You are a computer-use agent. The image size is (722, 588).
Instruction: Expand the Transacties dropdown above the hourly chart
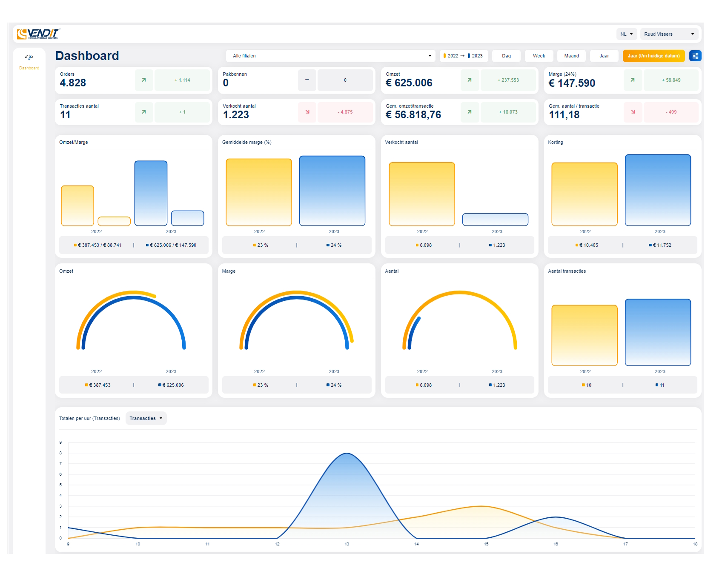(x=146, y=418)
